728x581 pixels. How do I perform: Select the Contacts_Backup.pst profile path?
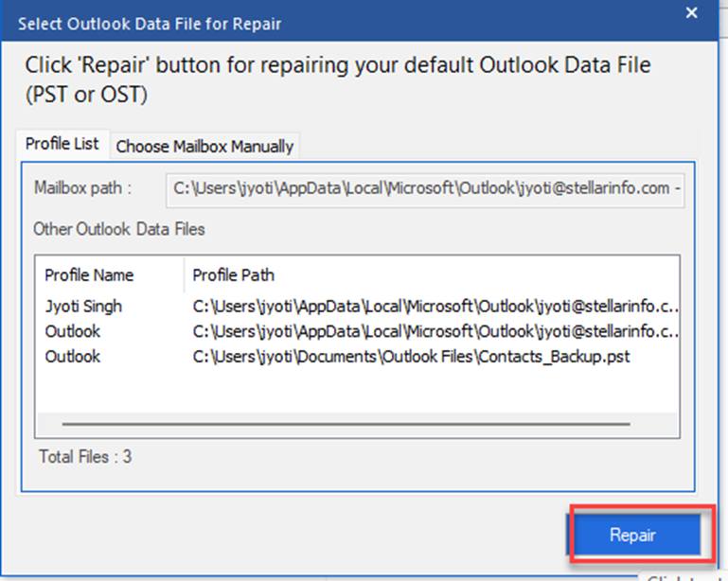[x=411, y=357]
